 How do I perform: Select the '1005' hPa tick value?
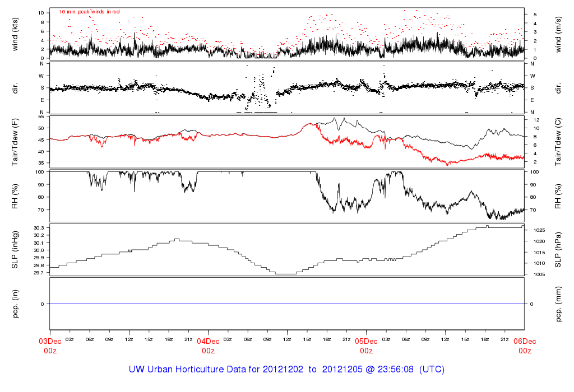(x=539, y=274)
